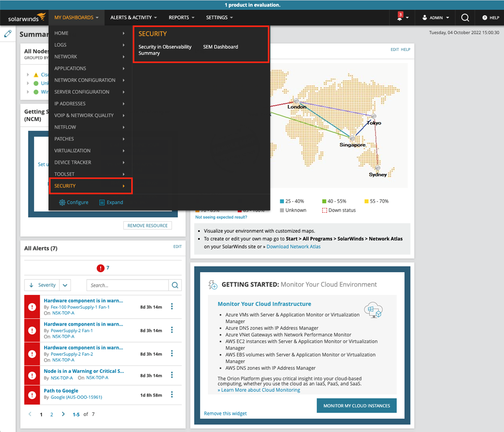Expand the Windows node group
The width and height of the screenshot is (504, 432).
(28, 92)
